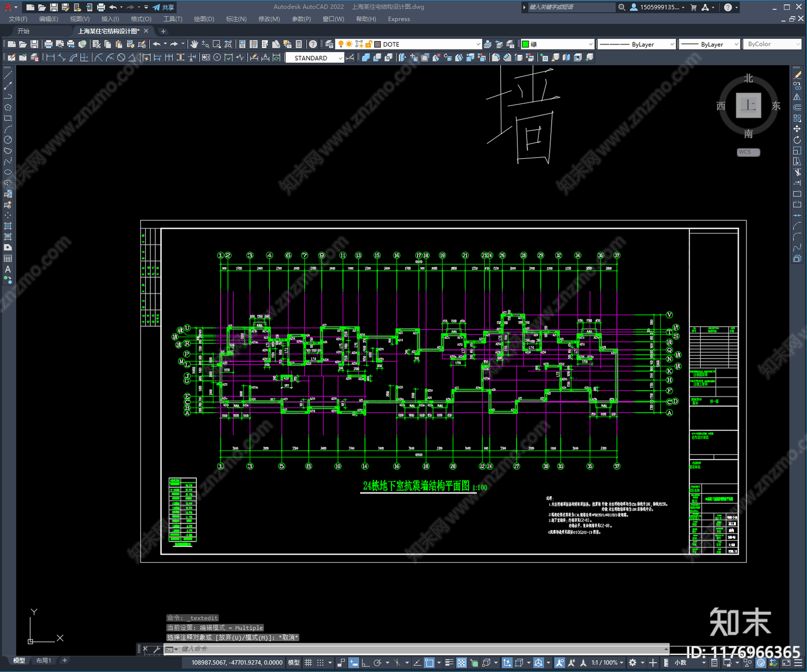Toggle polar tracking in status bar

pyautogui.click(x=377, y=662)
